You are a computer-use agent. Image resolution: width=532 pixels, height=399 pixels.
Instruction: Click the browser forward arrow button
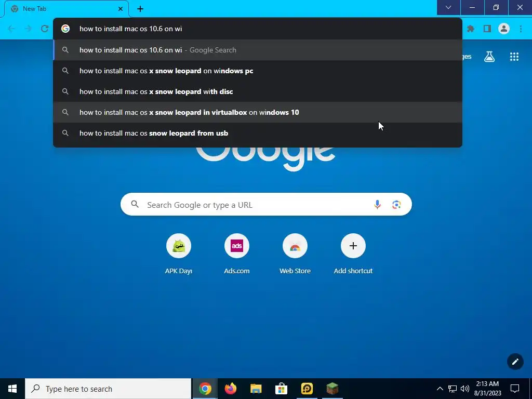click(x=28, y=29)
